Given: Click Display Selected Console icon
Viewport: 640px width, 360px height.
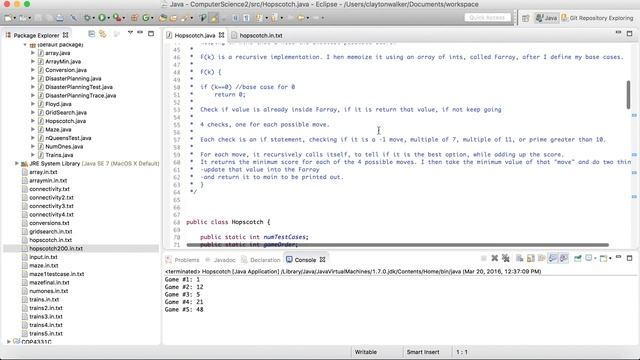Looking at the screenshot, I should 589,258.
